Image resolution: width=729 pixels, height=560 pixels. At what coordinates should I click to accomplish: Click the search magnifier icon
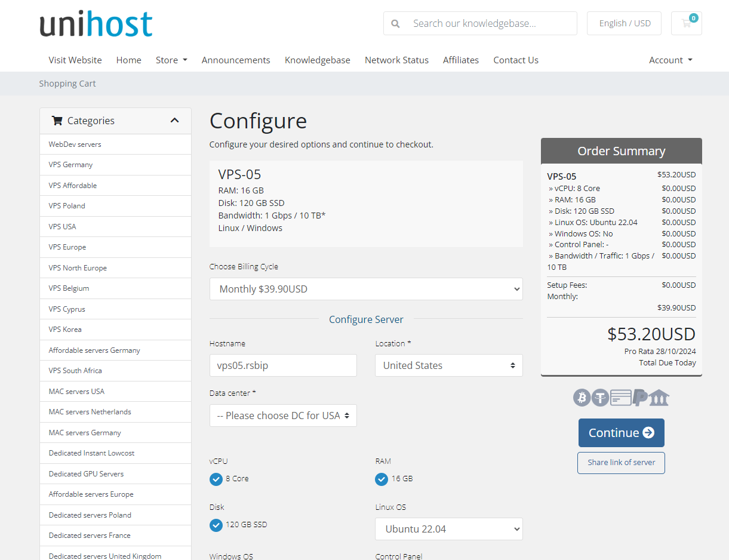pos(395,24)
